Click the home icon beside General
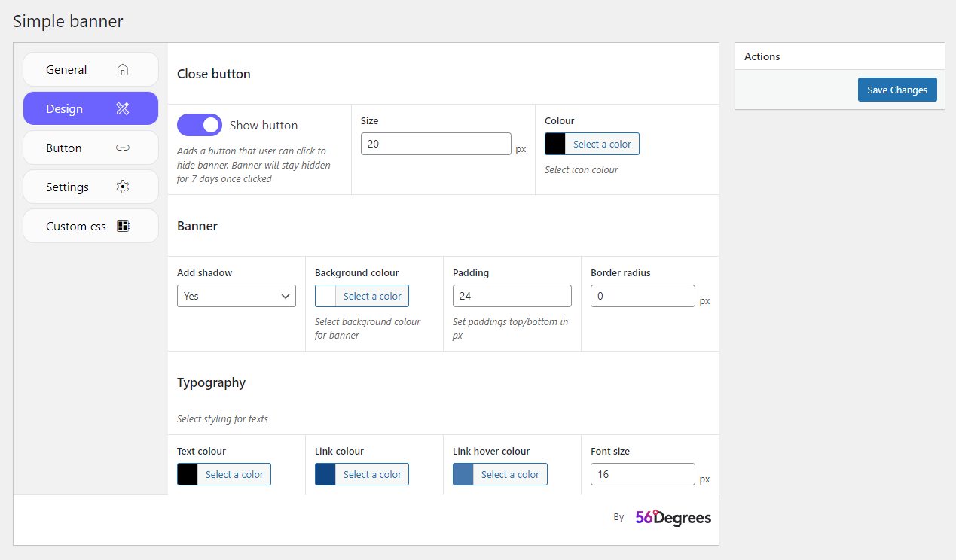Viewport: 956px width, 560px height. (123, 70)
